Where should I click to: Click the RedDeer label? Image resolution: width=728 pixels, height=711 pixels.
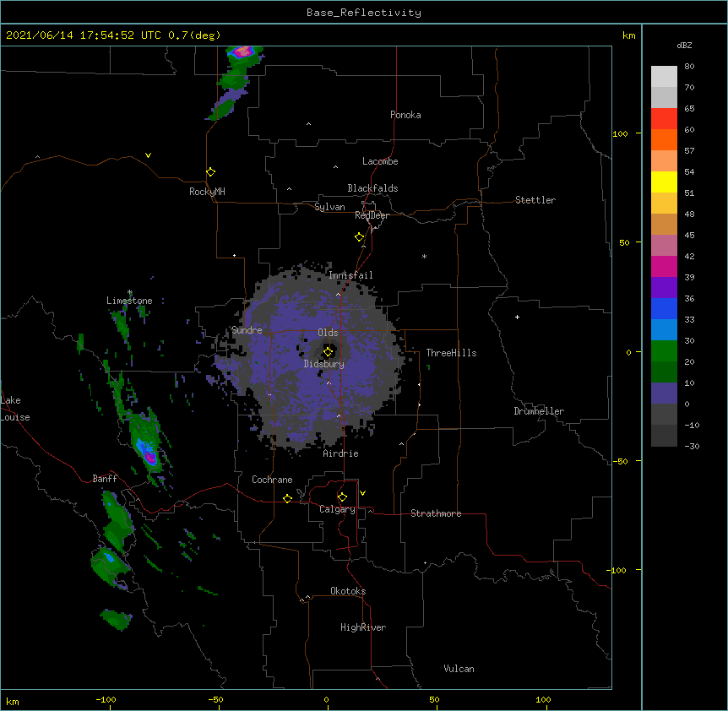(x=372, y=215)
